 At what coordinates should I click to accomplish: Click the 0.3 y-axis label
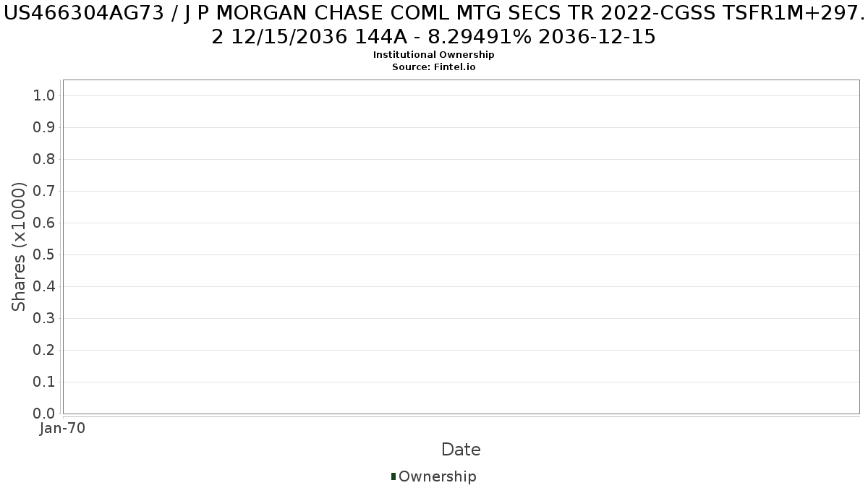click(44, 319)
